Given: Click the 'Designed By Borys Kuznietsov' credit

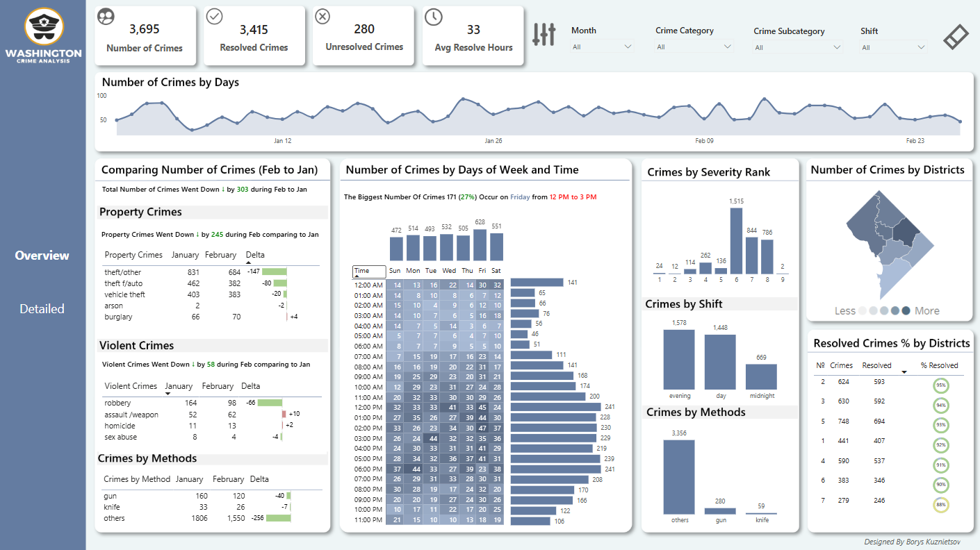Looking at the screenshot, I should [x=913, y=542].
